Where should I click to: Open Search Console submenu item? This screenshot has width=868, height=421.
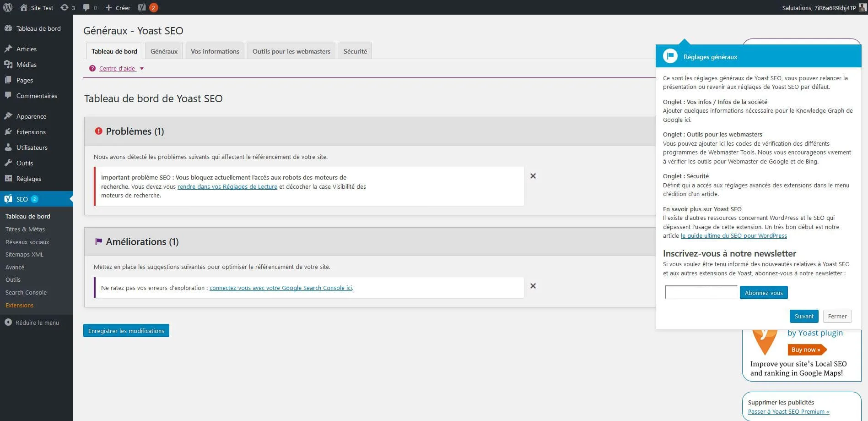[x=26, y=292]
